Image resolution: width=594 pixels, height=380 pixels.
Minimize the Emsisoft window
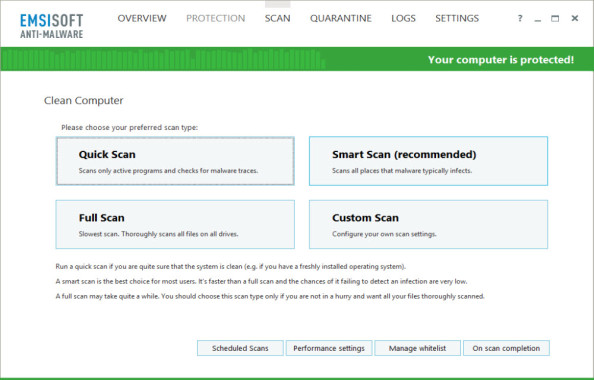(x=538, y=19)
